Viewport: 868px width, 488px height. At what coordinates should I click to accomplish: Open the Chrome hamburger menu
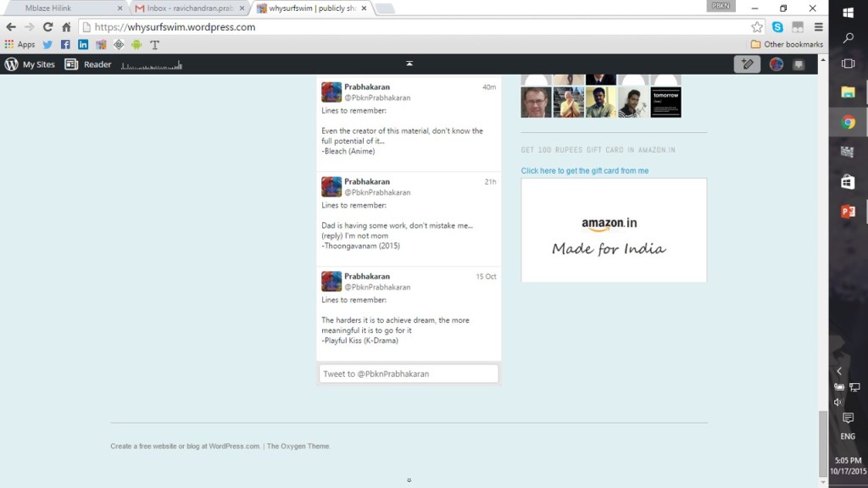coord(818,27)
